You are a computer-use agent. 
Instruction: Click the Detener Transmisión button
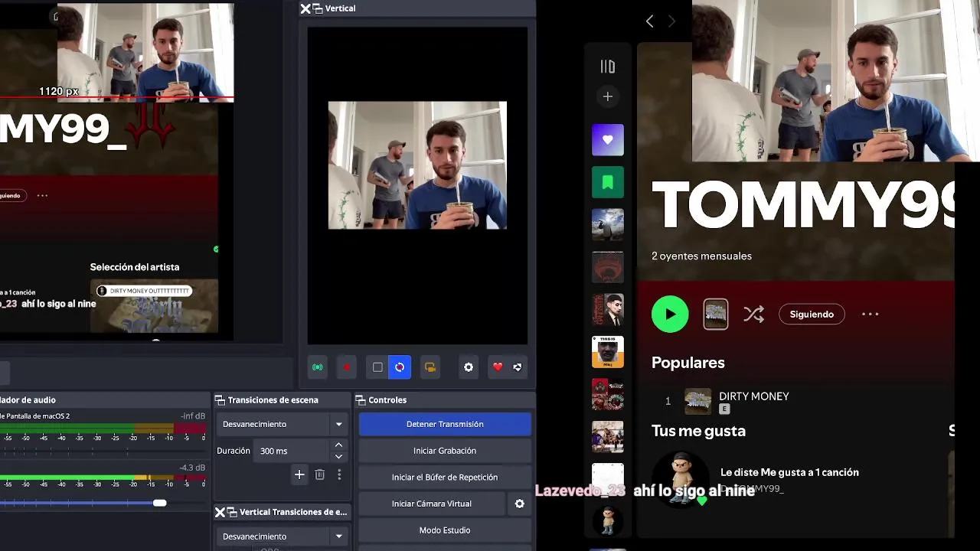click(x=445, y=424)
